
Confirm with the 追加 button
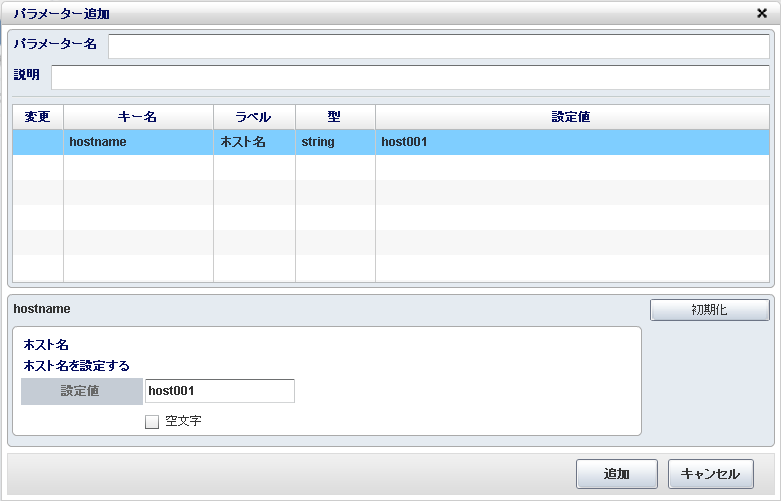tap(617, 474)
